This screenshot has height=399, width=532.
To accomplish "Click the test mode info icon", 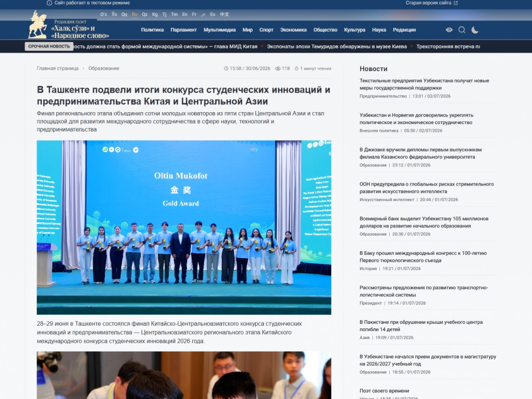I will point(49,2).
